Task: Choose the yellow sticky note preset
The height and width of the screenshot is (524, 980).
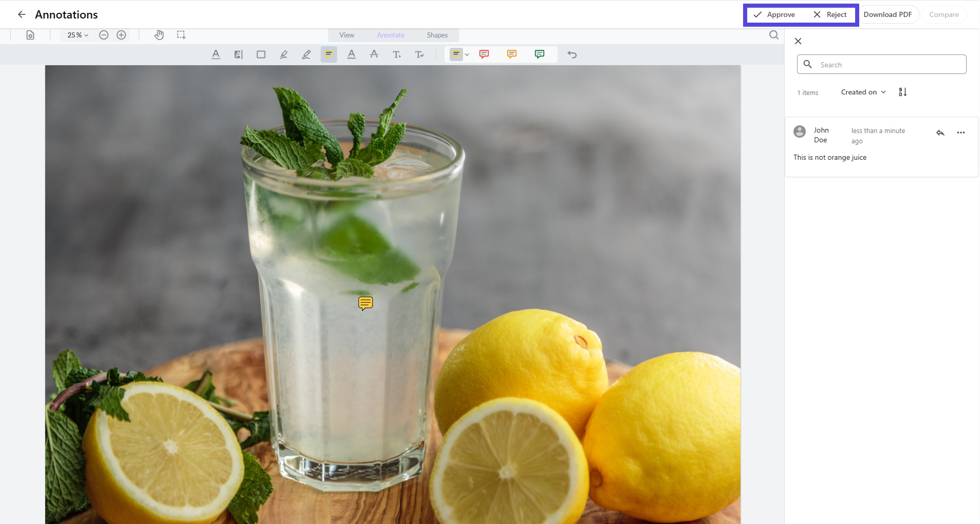Action: pyautogui.click(x=456, y=54)
